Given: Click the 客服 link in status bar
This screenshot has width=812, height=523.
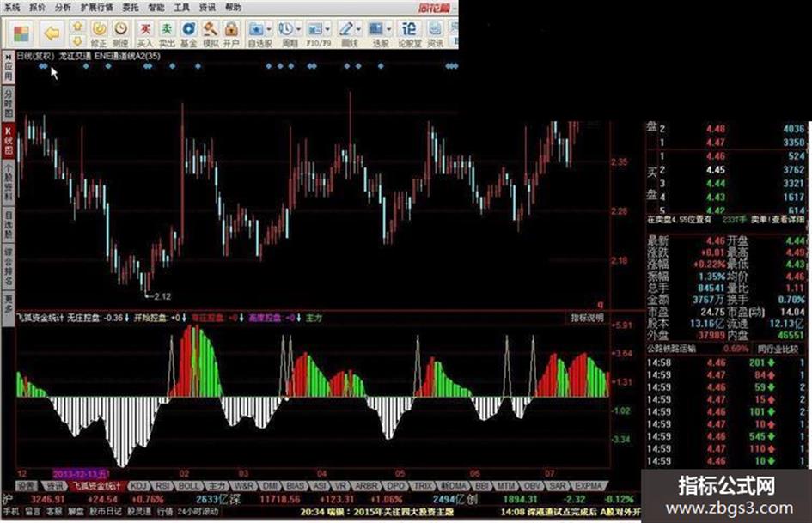Looking at the screenshot, I should (54, 511).
